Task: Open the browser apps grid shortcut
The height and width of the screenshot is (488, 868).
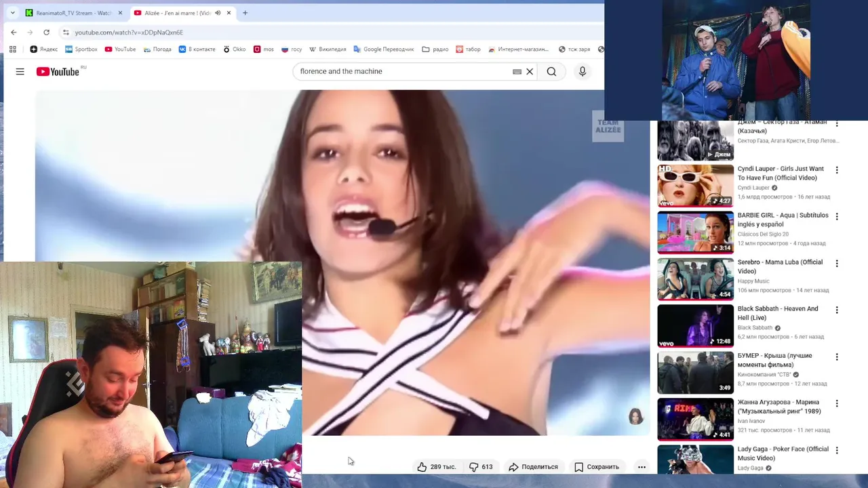Action: [12, 49]
